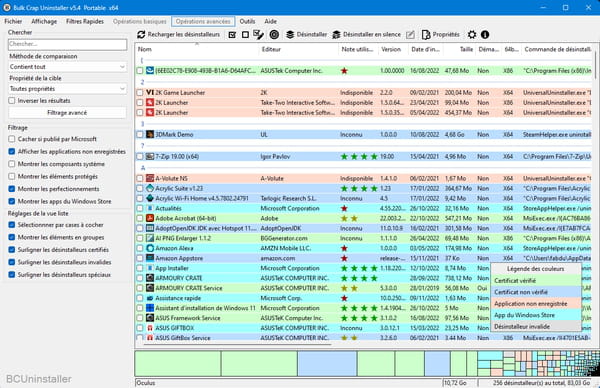Click the Assistance rapide icon
This screenshot has height=388, width=600.
pyautogui.click(x=150, y=298)
